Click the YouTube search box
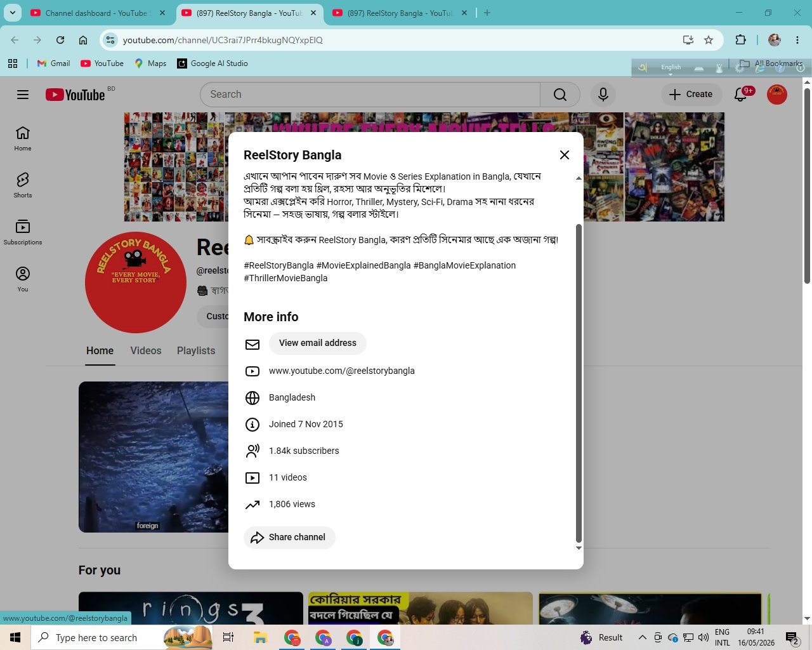The width and height of the screenshot is (812, 650). tap(370, 95)
